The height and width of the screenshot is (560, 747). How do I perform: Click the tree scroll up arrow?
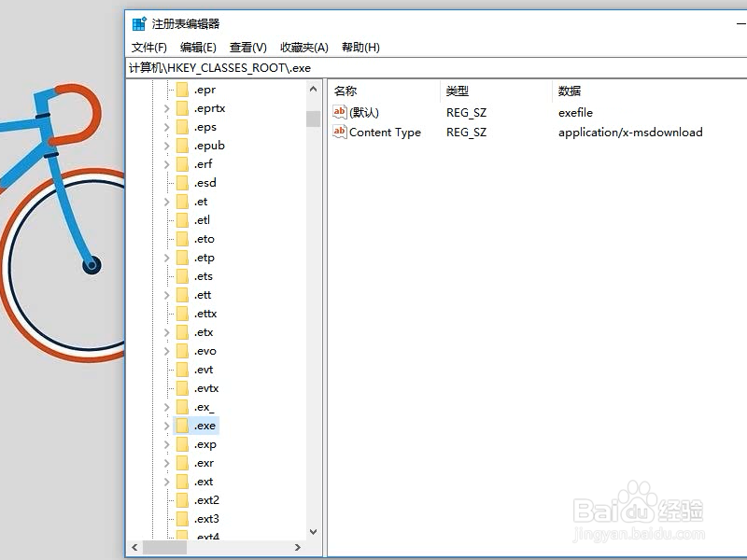pyautogui.click(x=313, y=89)
